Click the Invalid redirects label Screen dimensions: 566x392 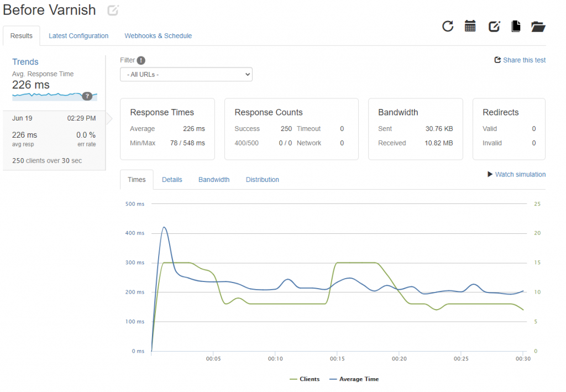(492, 143)
